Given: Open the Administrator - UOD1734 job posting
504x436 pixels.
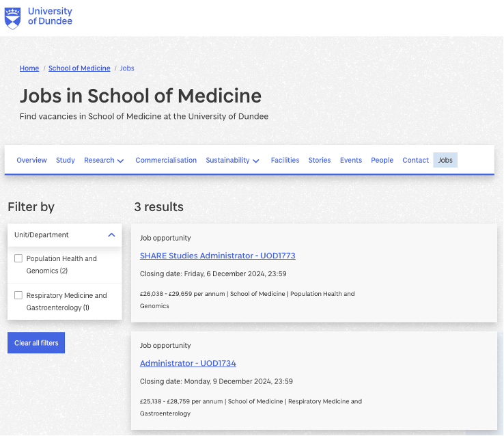Looking at the screenshot, I should (188, 363).
